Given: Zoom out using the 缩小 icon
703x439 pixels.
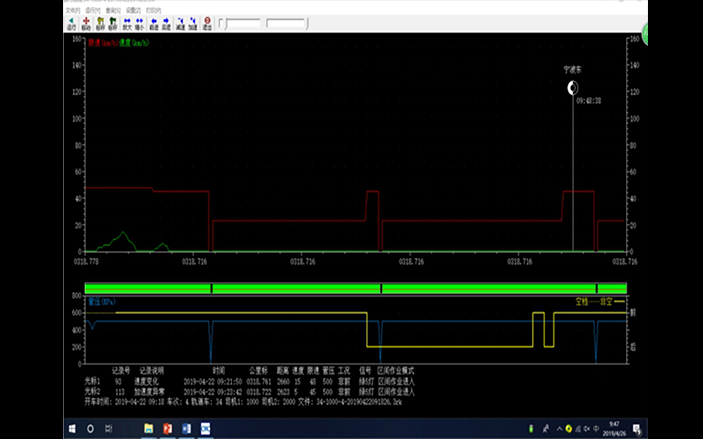Looking at the screenshot, I should click(139, 23).
